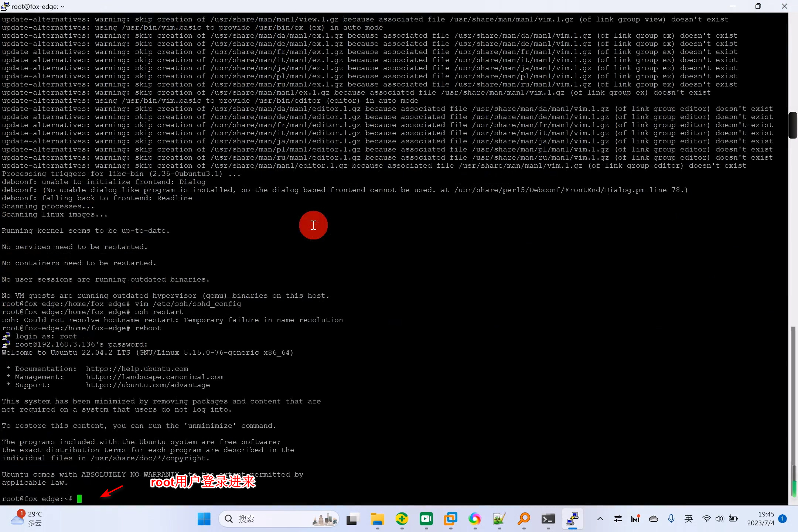Image resolution: width=798 pixels, height=532 pixels.
Task: Open the Windows Start menu
Action: pos(204,519)
